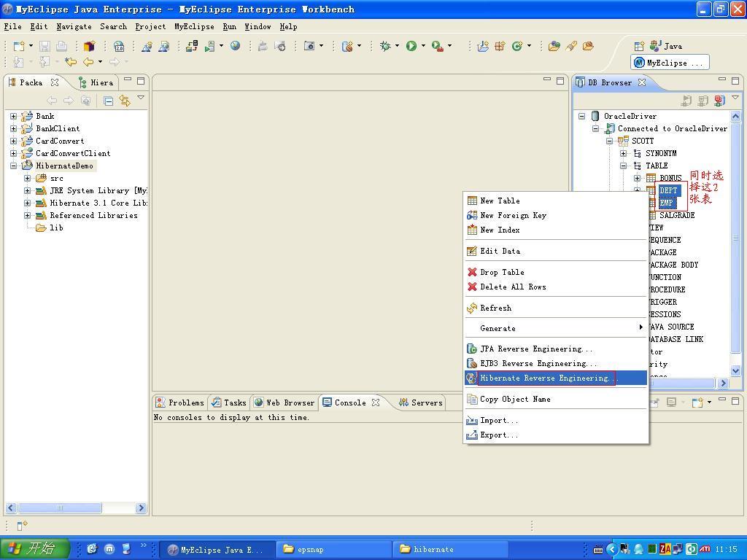Close the DB Browser tab

point(642,82)
